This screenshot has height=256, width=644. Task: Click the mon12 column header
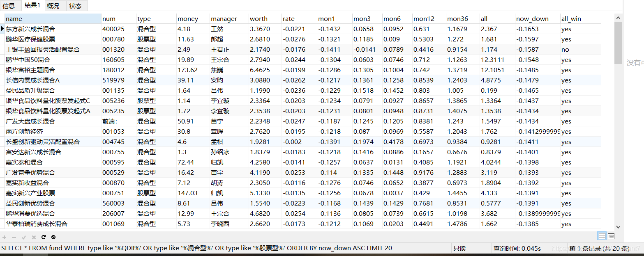pyautogui.click(x=429, y=18)
